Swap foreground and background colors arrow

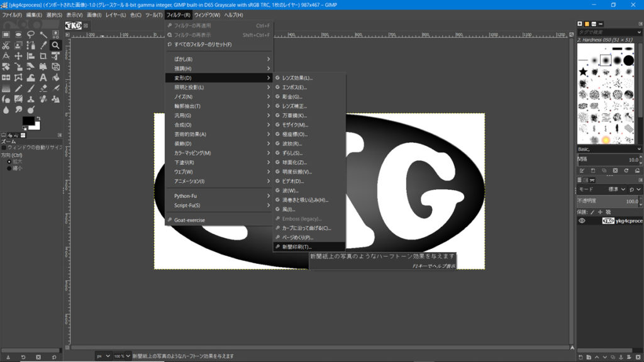[x=38, y=119]
